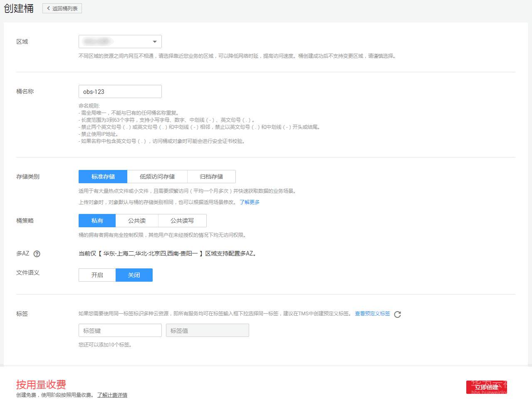Open the 区域 region dropdown
Screen dimensions: 532x403
[x=120, y=42]
